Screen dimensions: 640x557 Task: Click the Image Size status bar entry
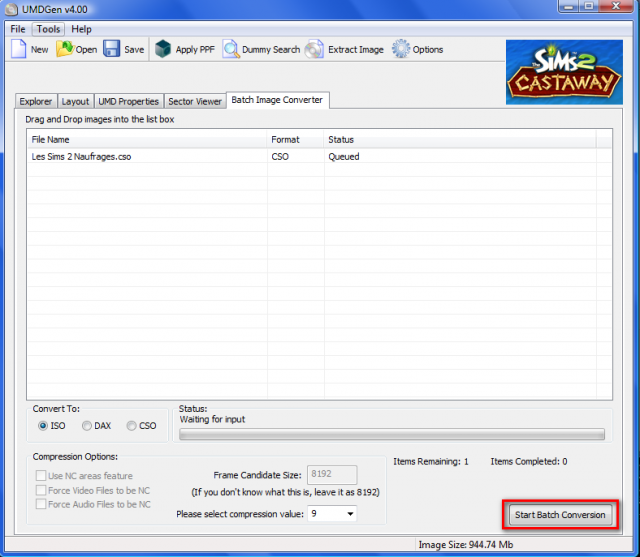[466, 545]
